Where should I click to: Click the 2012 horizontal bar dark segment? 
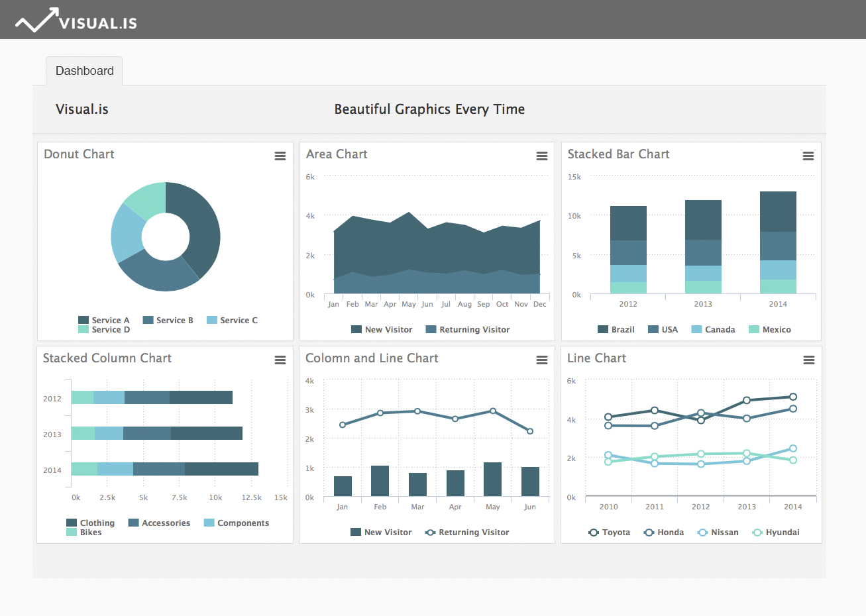(201, 397)
